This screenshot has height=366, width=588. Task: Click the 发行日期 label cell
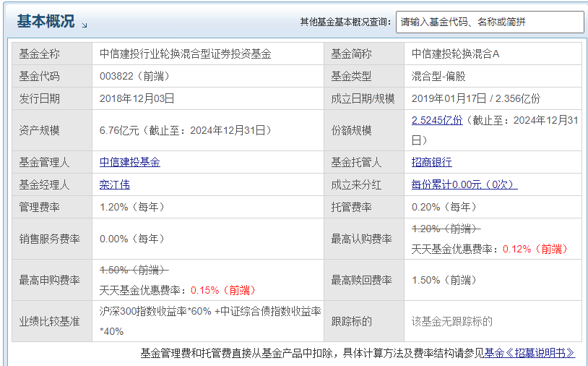[52, 98]
